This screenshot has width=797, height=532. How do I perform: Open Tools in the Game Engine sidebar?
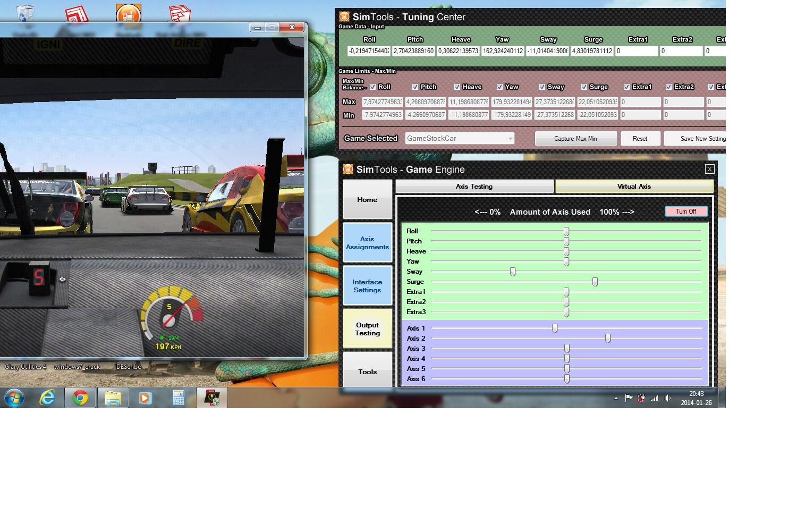pyautogui.click(x=367, y=370)
